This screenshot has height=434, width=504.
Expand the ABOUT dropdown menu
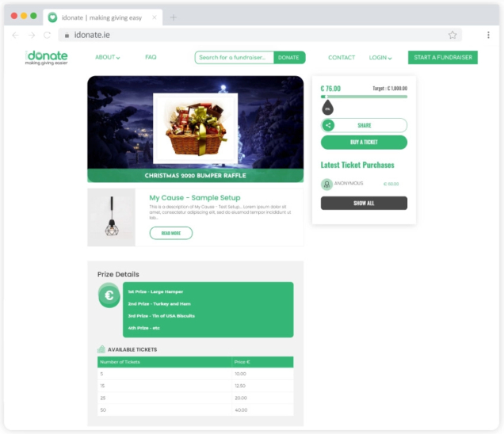point(107,57)
